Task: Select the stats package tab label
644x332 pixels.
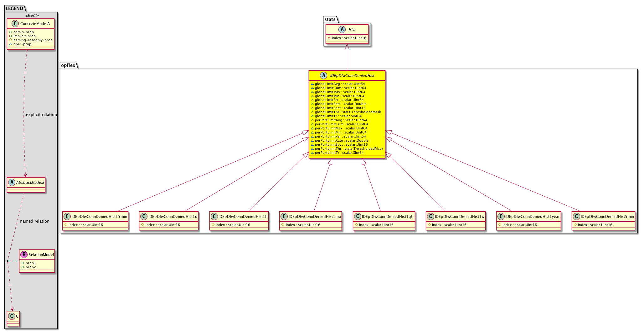Action: pyautogui.click(x=330, y=19)
